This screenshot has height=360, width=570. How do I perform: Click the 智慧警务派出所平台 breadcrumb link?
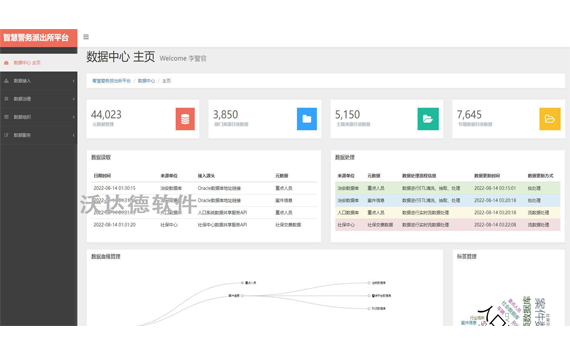(x=111, y=81)
